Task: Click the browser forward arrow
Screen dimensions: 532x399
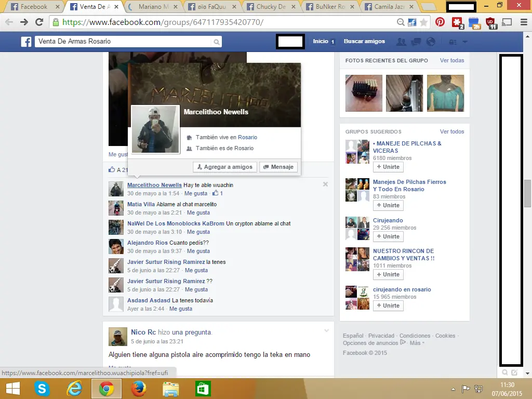Action: coord(24,22)
